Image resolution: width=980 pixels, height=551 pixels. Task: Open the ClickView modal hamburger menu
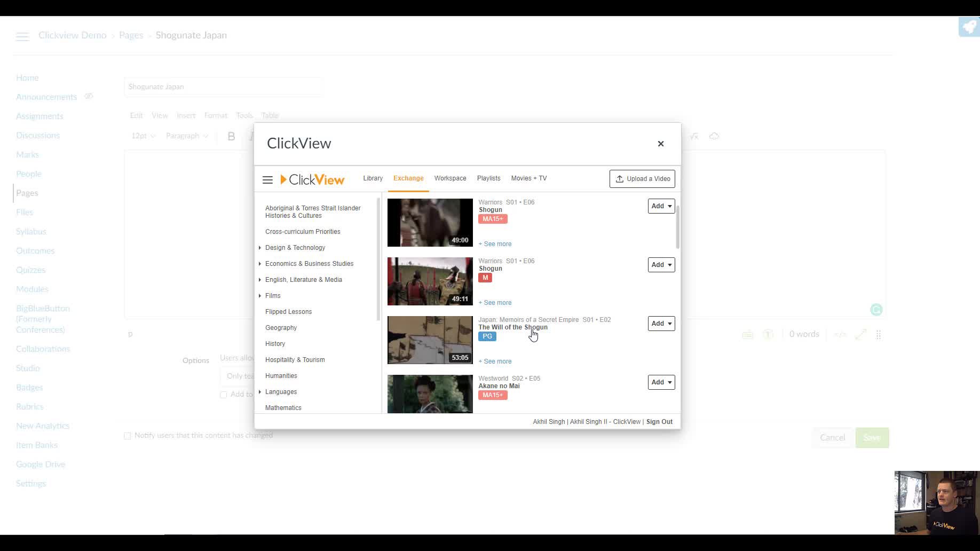pyautogui.click(x=267, y=180)
